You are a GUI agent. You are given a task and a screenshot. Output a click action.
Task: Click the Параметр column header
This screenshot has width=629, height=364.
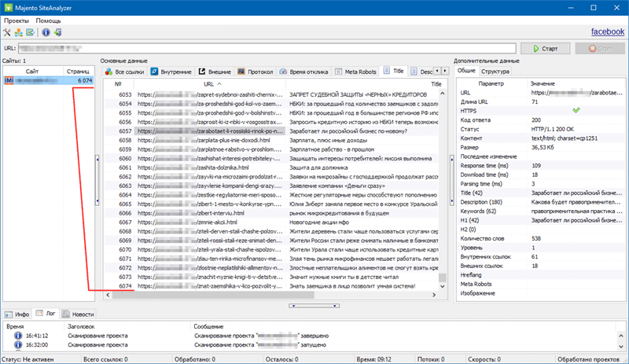(491, 83)
